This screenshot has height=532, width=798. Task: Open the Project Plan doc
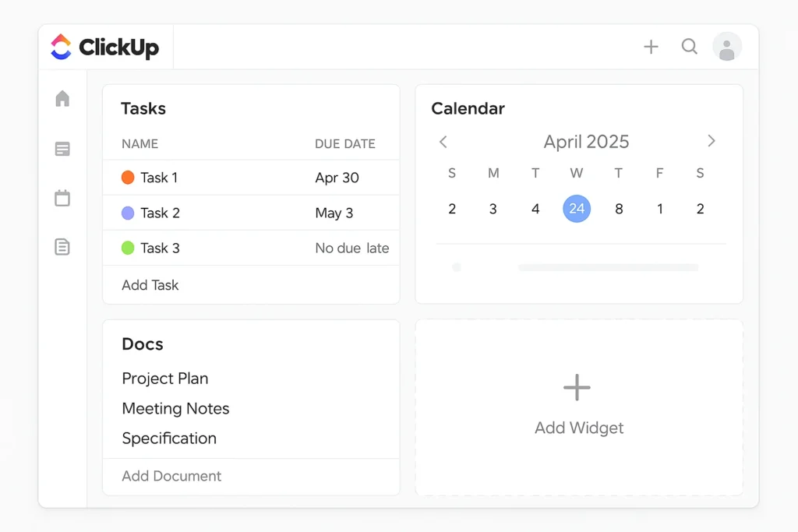[165, 379]
